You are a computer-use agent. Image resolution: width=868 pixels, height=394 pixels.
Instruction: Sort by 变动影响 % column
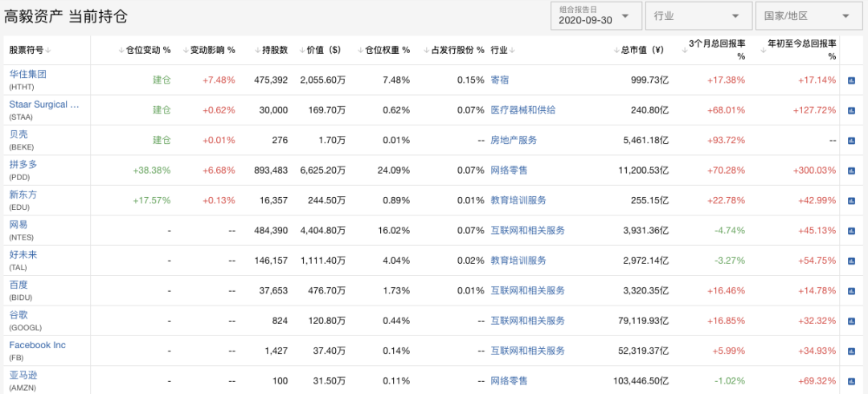pyautogui.click(x=209, y=50)
